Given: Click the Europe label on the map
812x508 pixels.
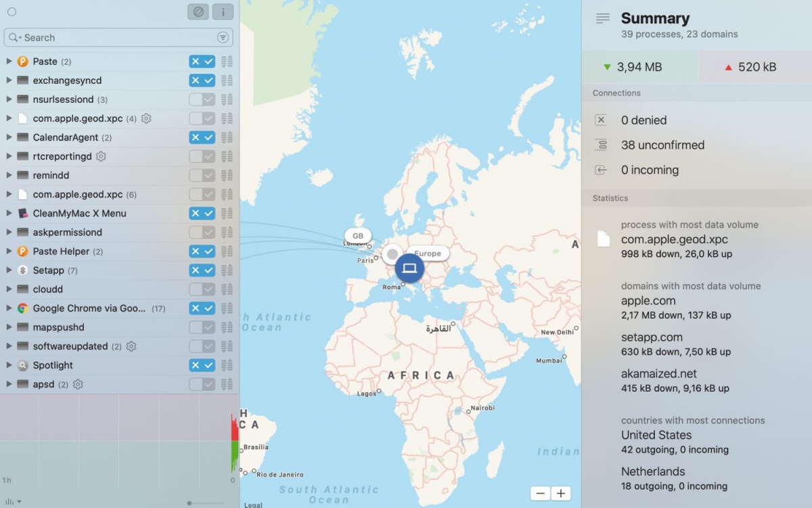Looking at the screenshot, I should click(428, 254).
